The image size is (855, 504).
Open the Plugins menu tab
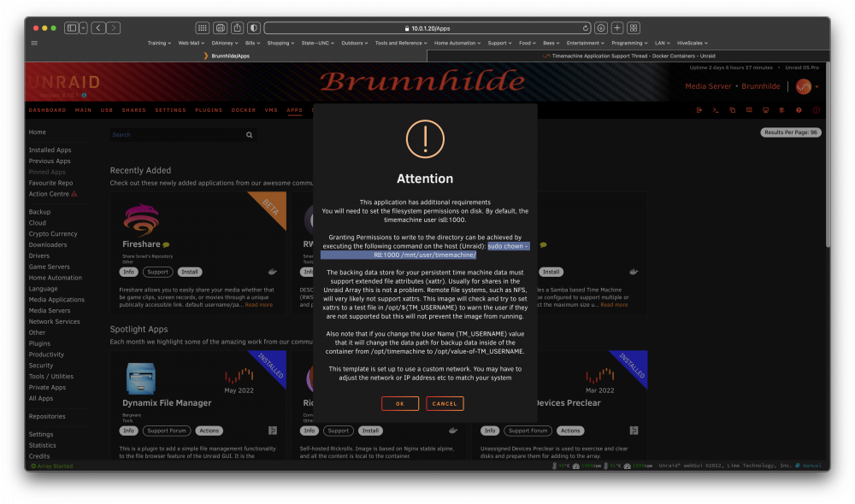coord(209,110)
